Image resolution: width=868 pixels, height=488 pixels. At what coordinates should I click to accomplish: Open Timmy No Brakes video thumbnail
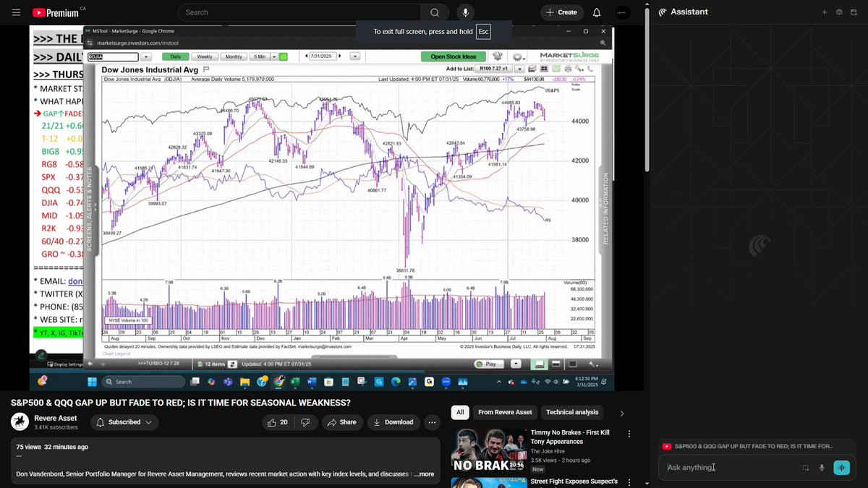tap(489, 450)
